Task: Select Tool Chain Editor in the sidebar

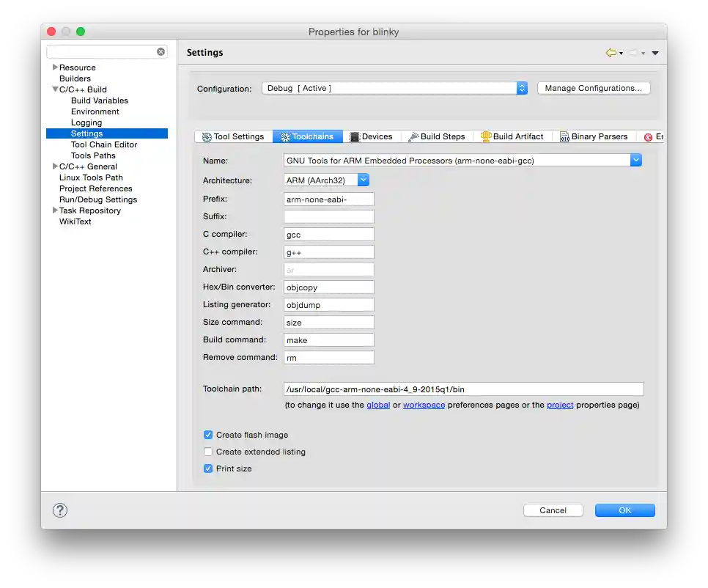Action: point(103,144)
